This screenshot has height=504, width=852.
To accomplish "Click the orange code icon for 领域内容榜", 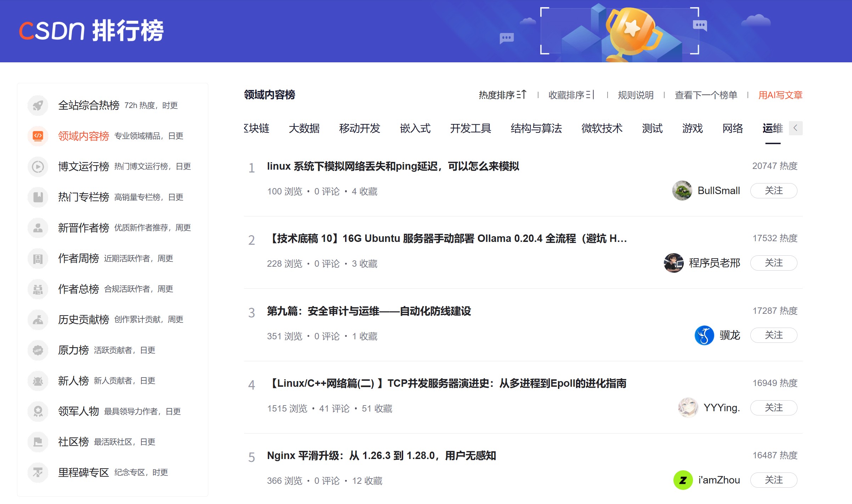I will coord(38,136).
